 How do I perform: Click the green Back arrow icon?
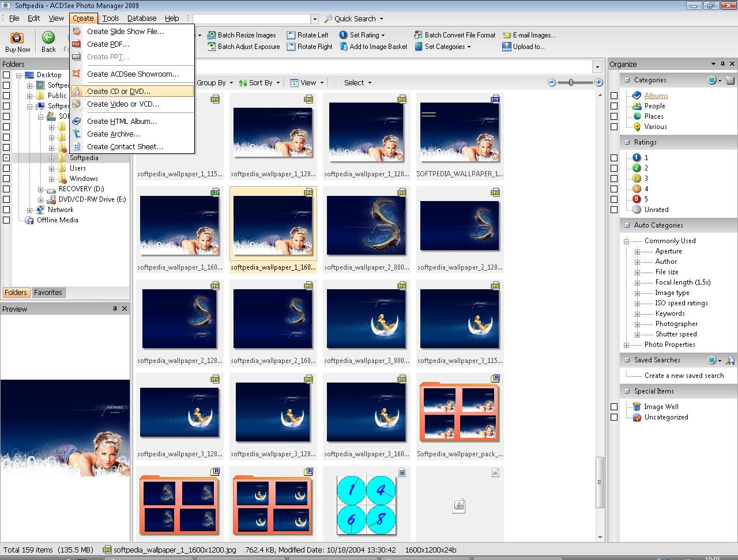[x=48, y=38]
